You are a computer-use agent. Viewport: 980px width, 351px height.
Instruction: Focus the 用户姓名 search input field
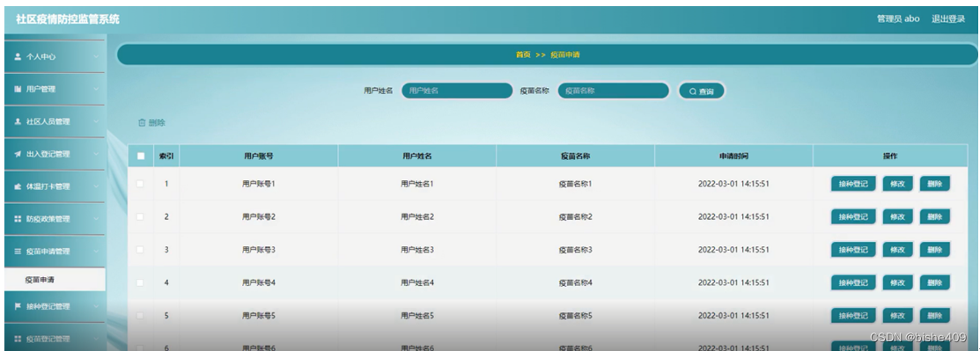pyautogui.click(x=457, y=91)
